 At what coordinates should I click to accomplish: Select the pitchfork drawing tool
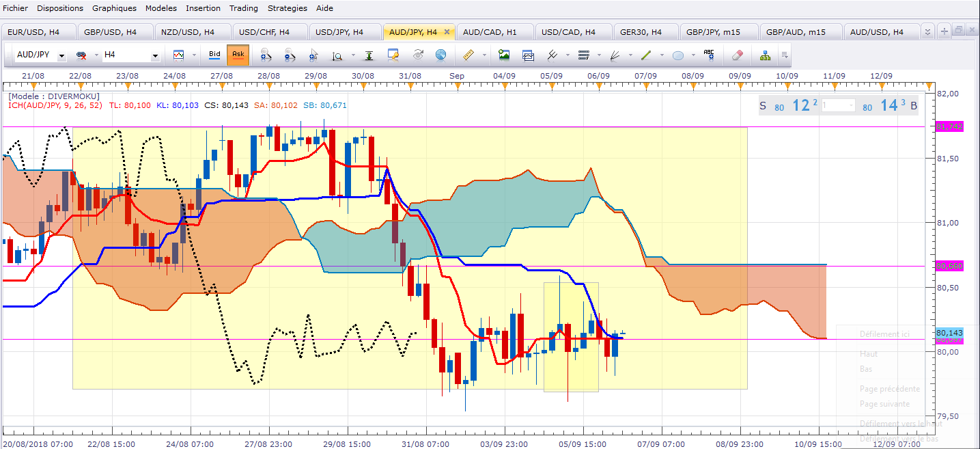(x=552, y=55)
